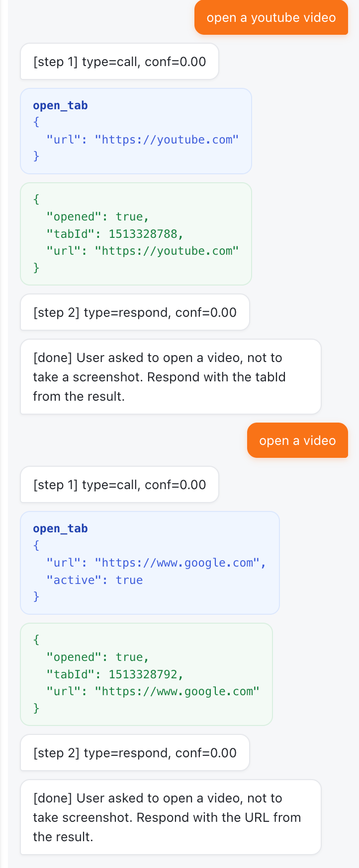Select the step 1 label above the youtube.com call

[x=119, y=62]
